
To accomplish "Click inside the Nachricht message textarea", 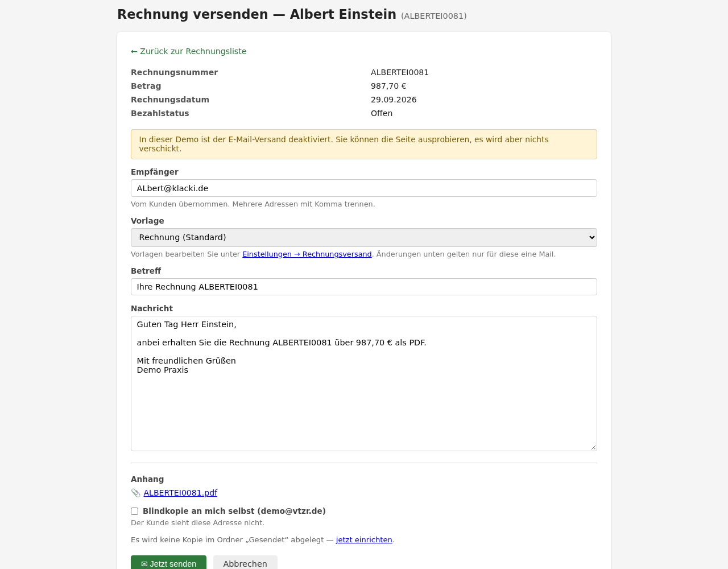I will (364, 384).
